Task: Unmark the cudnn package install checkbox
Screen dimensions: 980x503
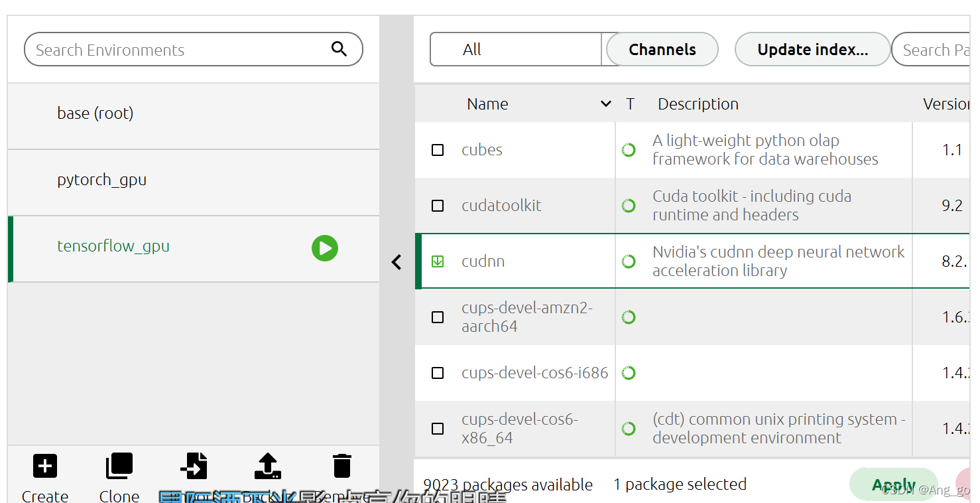Action: (x=438, y=261)
